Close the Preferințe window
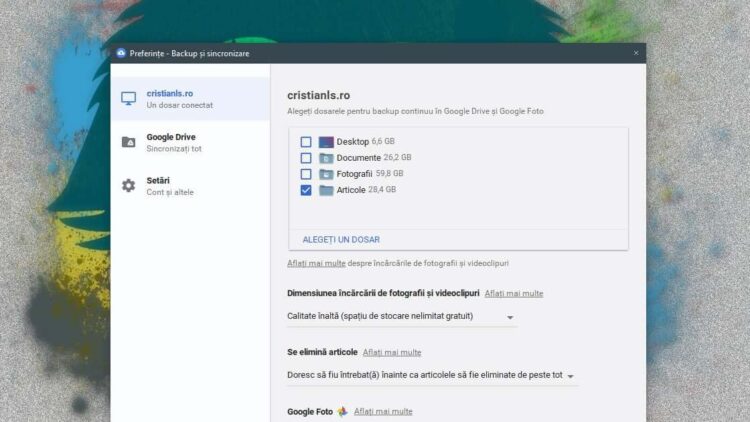750x422 pixels. (x=636, y=53)
